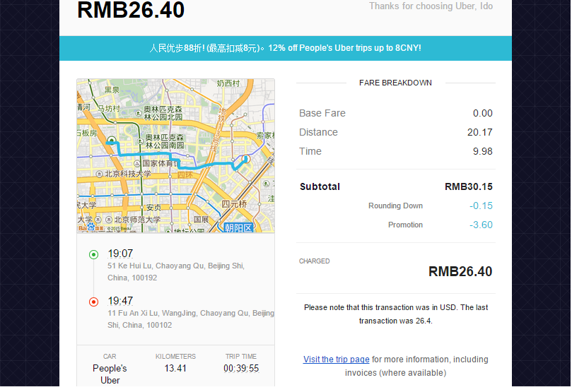Click the KILOMETERS label
Viewport: 572px width, 392px height.
(175, 356)
